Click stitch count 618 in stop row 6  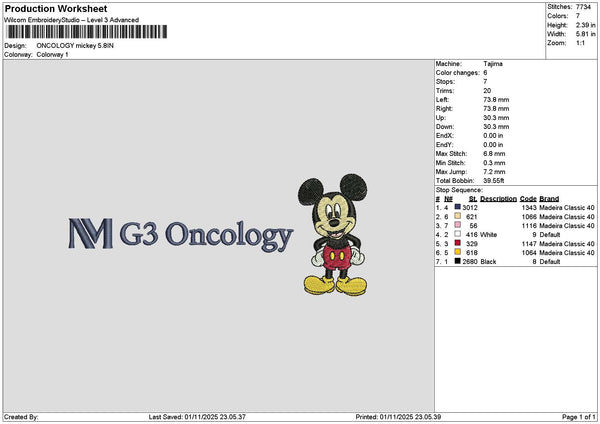point(472,253)
